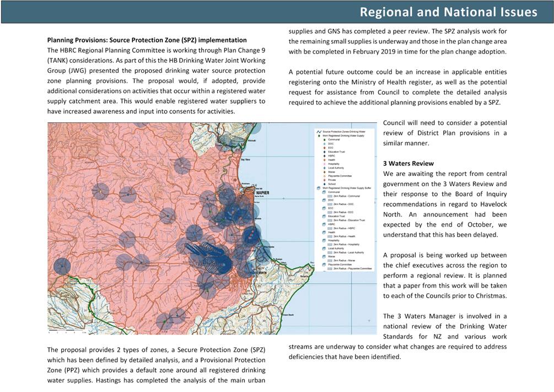Click the School point marker in the legend
Image resolution: width=554 pixels, height=392 pixels.
pos(324,184)
